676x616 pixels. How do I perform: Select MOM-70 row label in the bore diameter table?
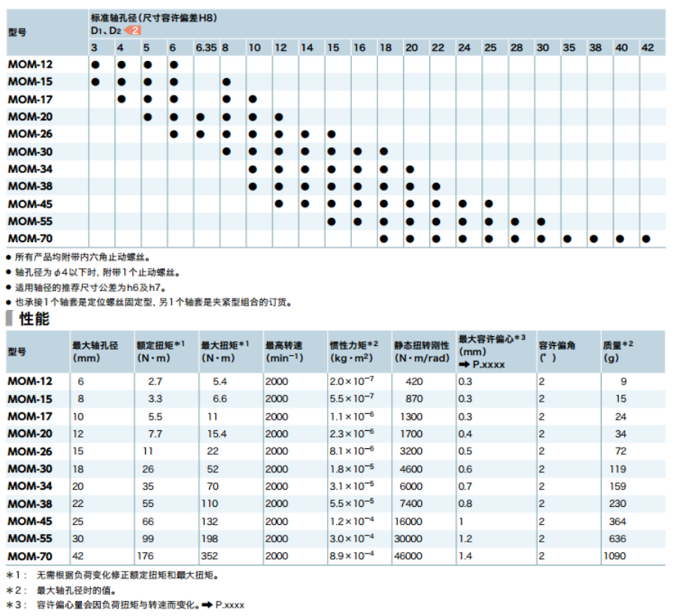(30, 238)
